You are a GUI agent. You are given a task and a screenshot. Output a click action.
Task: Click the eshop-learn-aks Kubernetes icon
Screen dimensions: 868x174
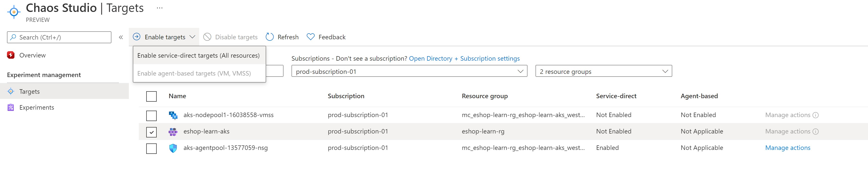173,131
